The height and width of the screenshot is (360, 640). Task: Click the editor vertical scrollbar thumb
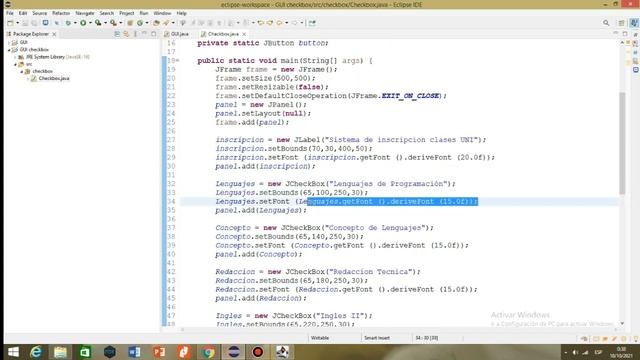pos(622,143)
